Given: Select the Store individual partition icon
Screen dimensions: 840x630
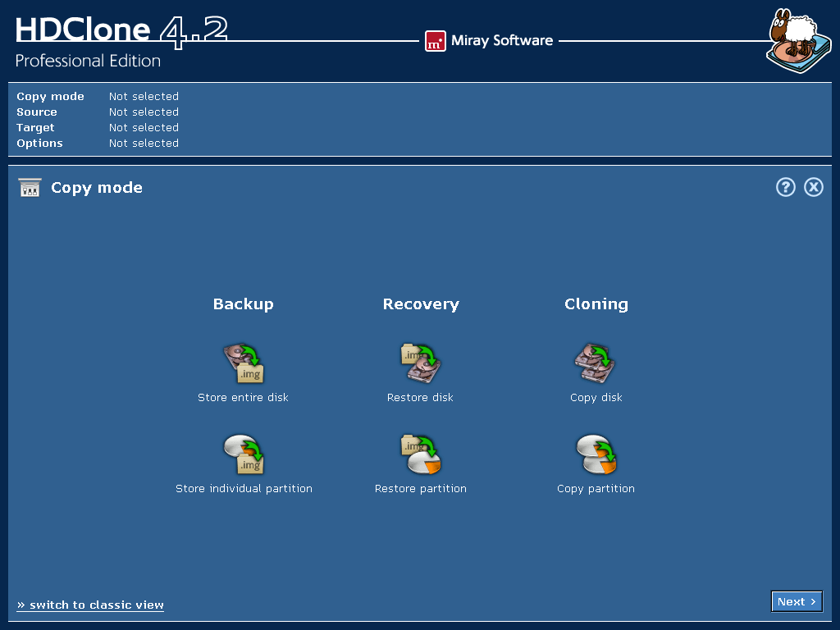Looking at the screenshot, I should (243, 454).
